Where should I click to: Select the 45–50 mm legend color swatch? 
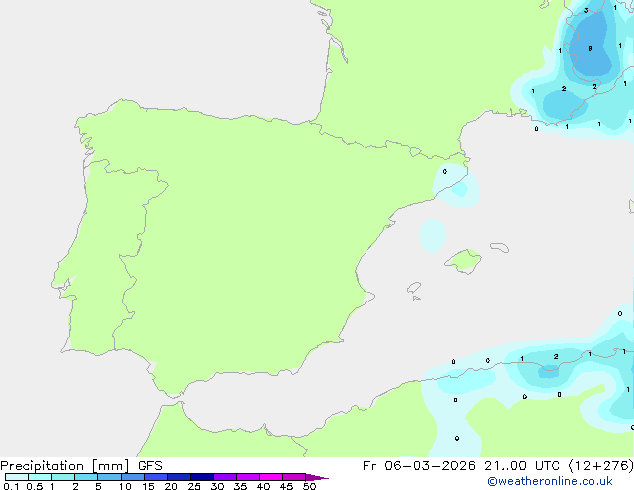(x=294, y=477)
